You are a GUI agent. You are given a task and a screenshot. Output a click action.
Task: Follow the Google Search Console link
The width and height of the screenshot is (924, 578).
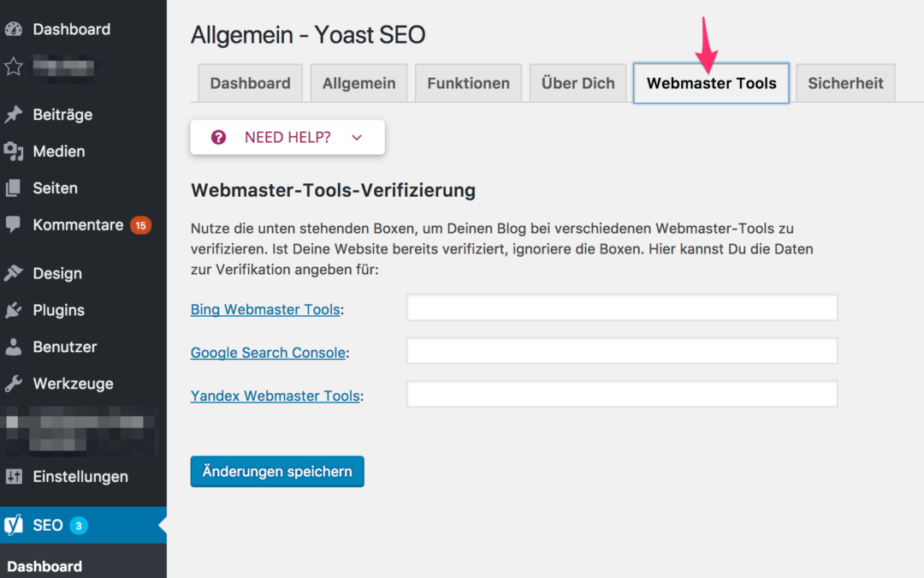[268, 352]
